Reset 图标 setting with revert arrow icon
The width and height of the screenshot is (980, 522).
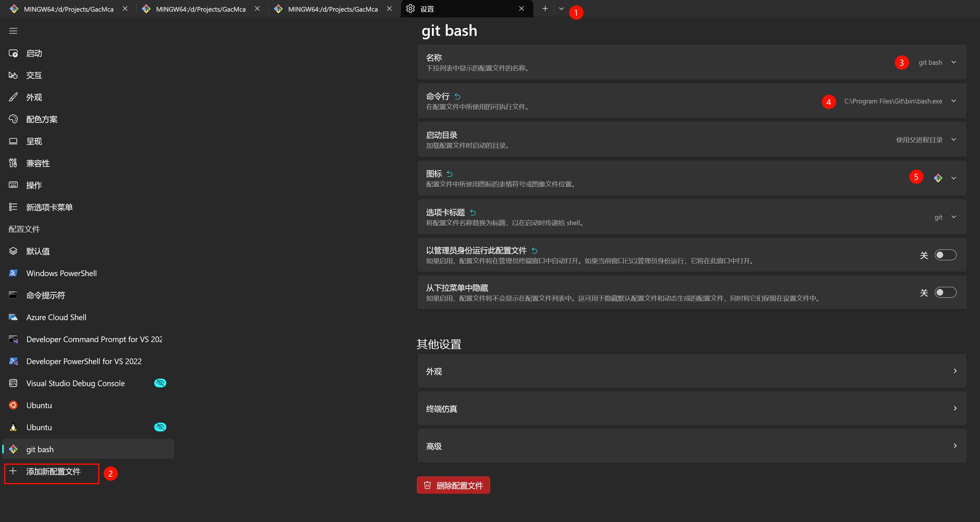point(450,174)
